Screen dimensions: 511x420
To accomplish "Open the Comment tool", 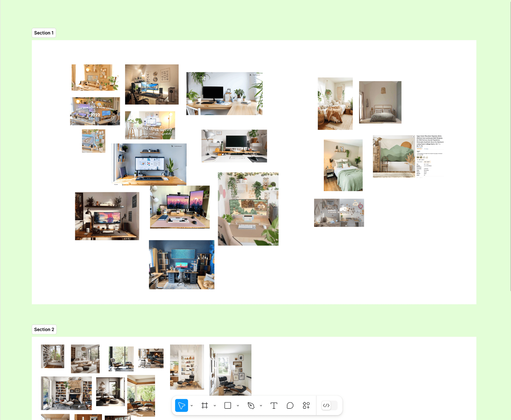I will [290, 405].
